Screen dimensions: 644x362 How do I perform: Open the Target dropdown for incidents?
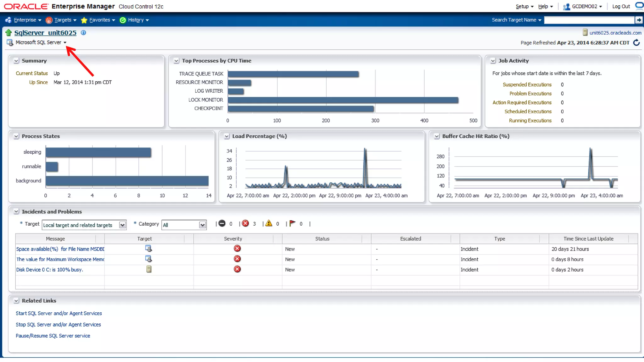(x=122, y=225)
